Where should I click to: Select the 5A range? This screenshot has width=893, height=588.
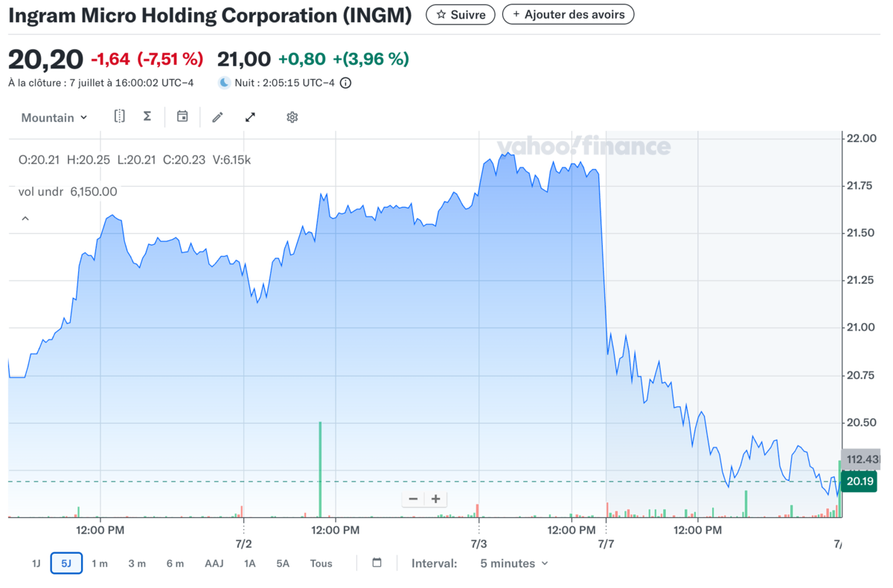(x=283, y=563)
